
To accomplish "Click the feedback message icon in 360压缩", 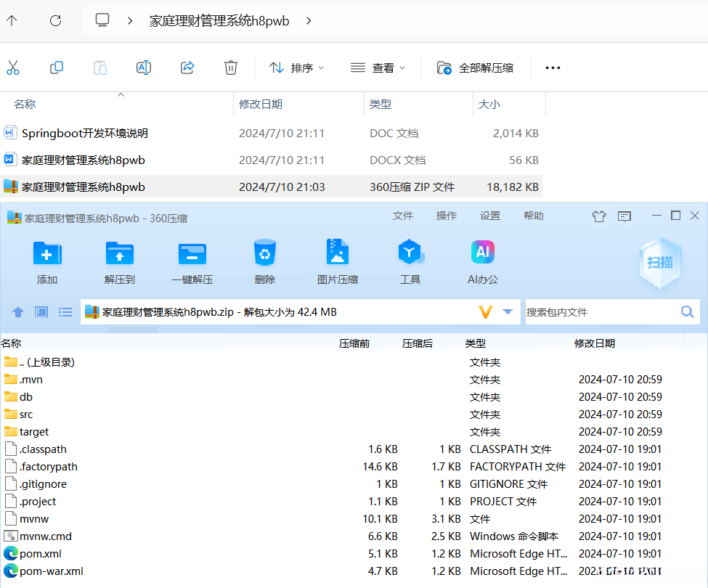I will [x=624, y=216].
